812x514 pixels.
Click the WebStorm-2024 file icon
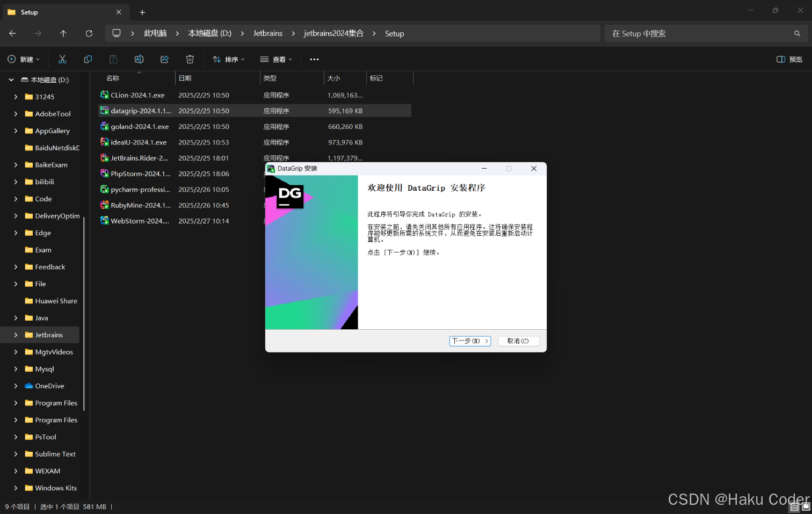[105, 221]
